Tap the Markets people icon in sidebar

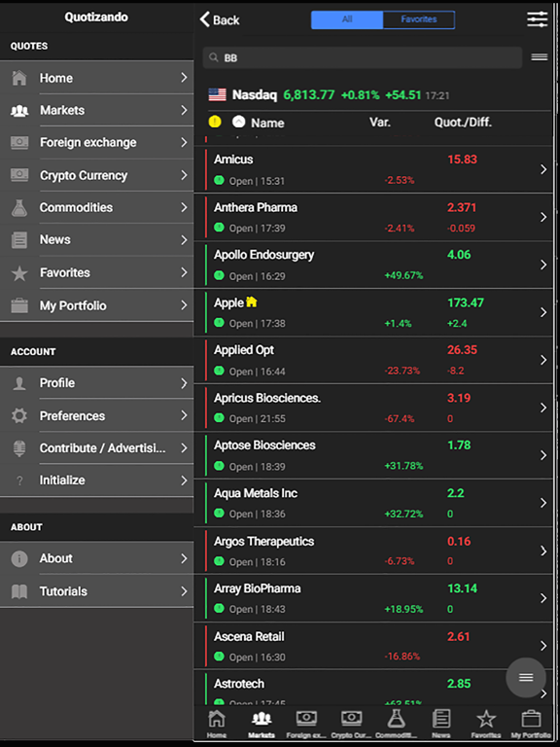point(19,111)
